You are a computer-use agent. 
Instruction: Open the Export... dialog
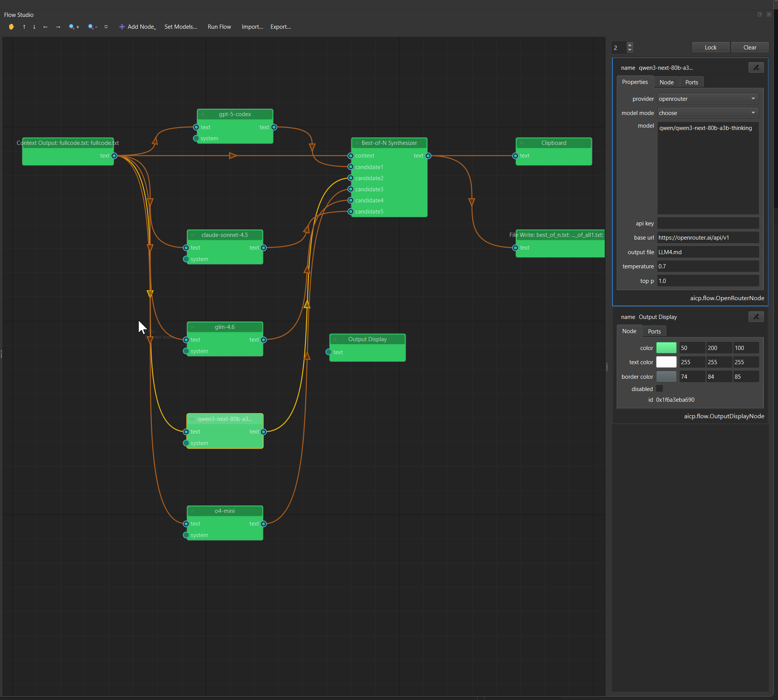click(281, 26)
